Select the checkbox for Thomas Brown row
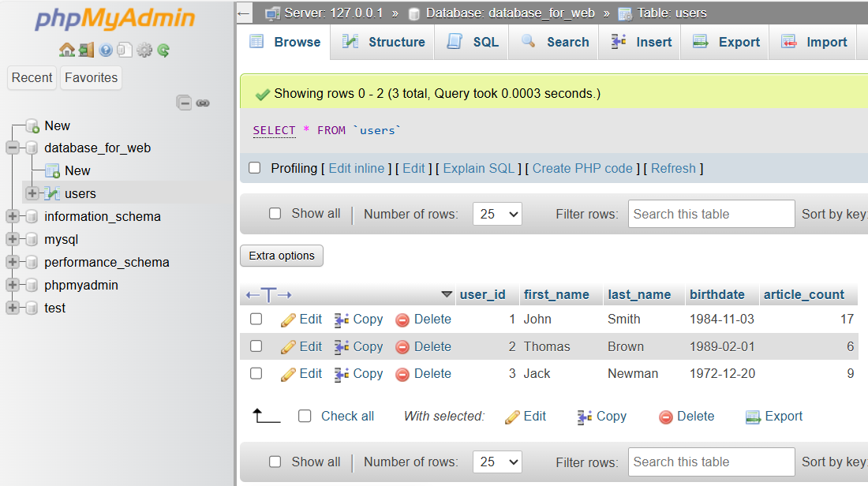The image size is (868, 486). click(256, 346)
